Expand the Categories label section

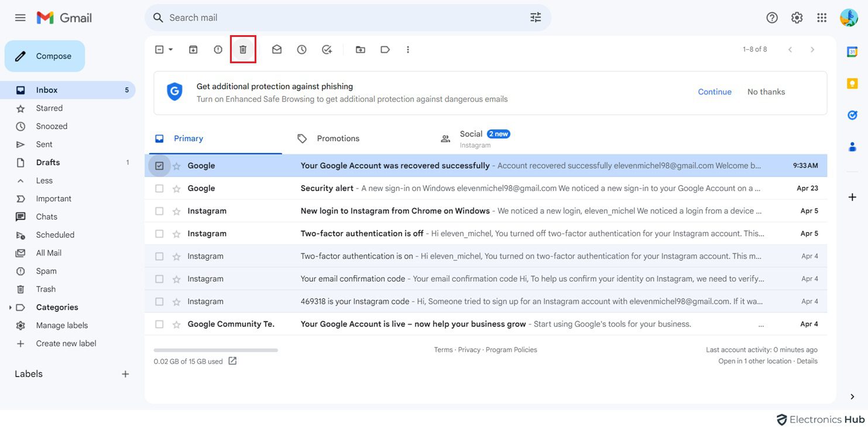9,306
